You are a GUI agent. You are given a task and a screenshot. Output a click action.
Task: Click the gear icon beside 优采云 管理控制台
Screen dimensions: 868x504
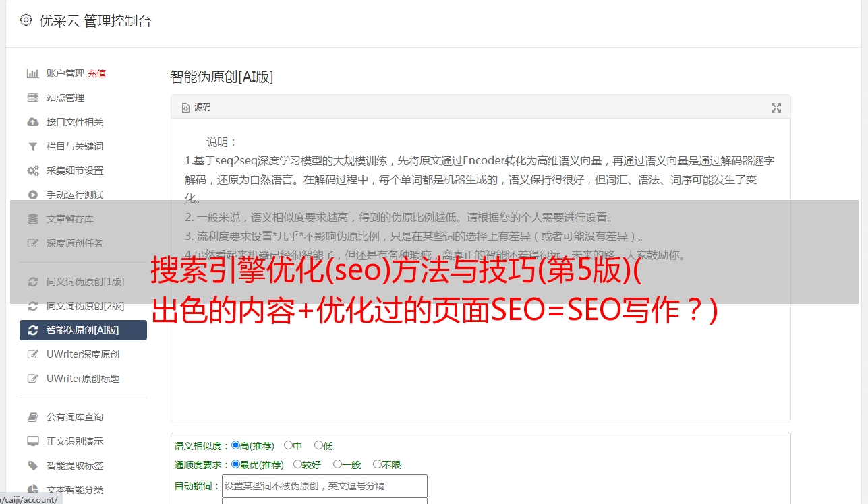pyautogui.click(x=26, y=20)
